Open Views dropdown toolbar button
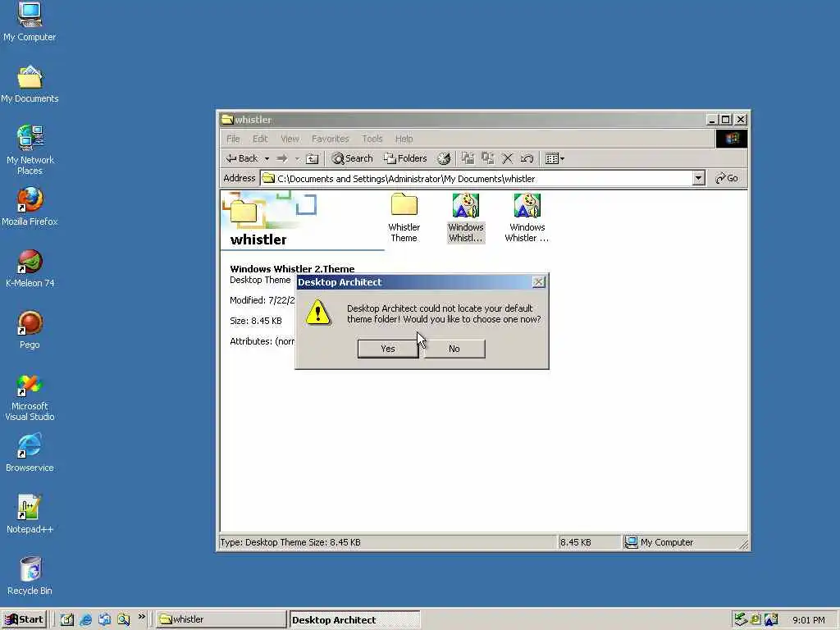This screenshot has height=630, width=840. click(555, 158)
